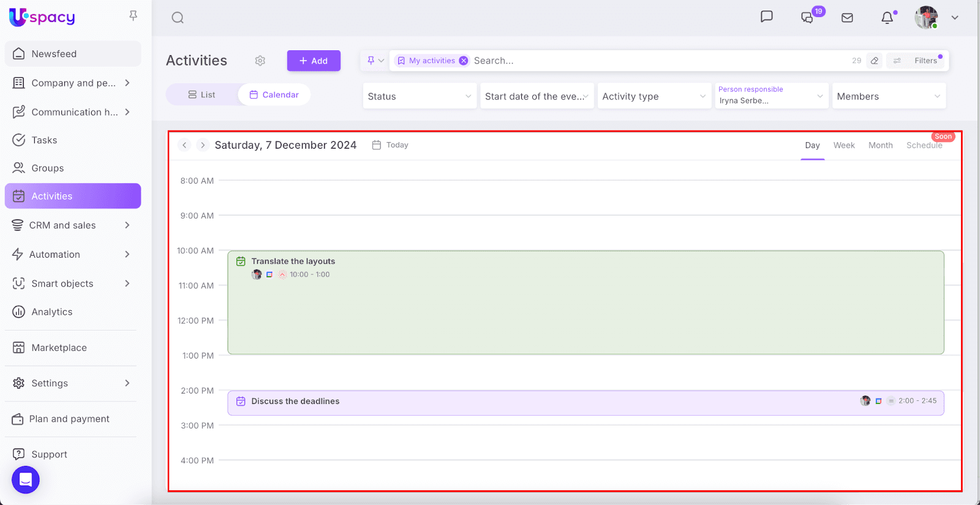The height and width of the screenshot is (505, 980).
Task: Remove the My activities filter chip
Action: tap(464, 61)
